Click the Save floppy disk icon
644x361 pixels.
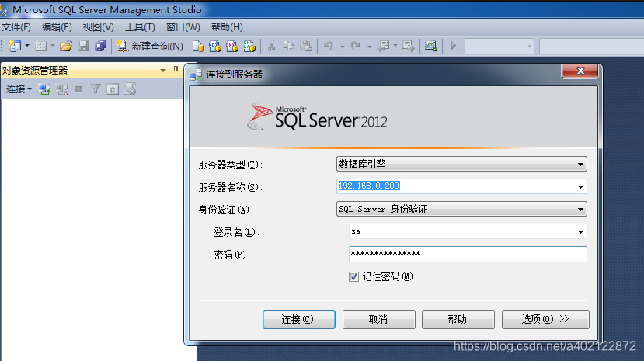pyautogui.click(x=83, y=46)
